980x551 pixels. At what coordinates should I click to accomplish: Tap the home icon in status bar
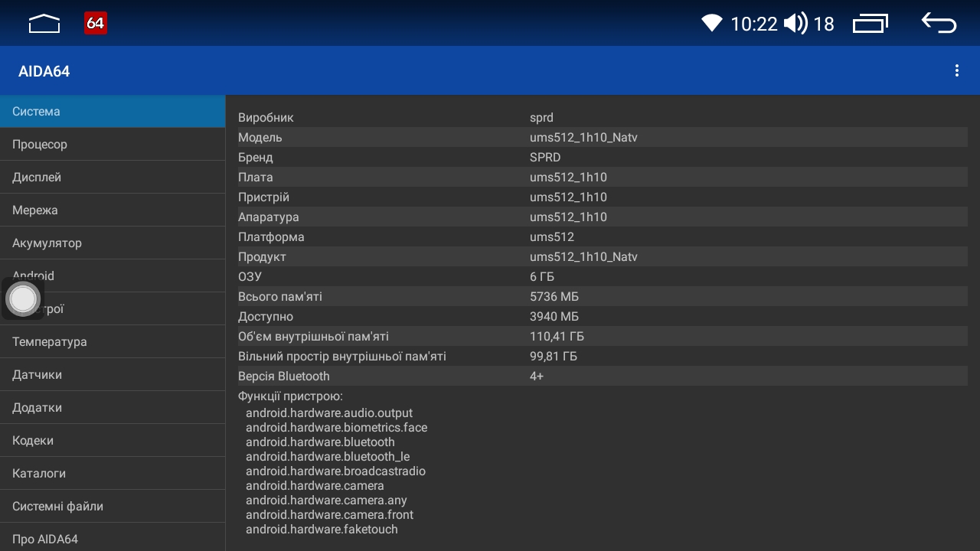(x=44, y=24)
